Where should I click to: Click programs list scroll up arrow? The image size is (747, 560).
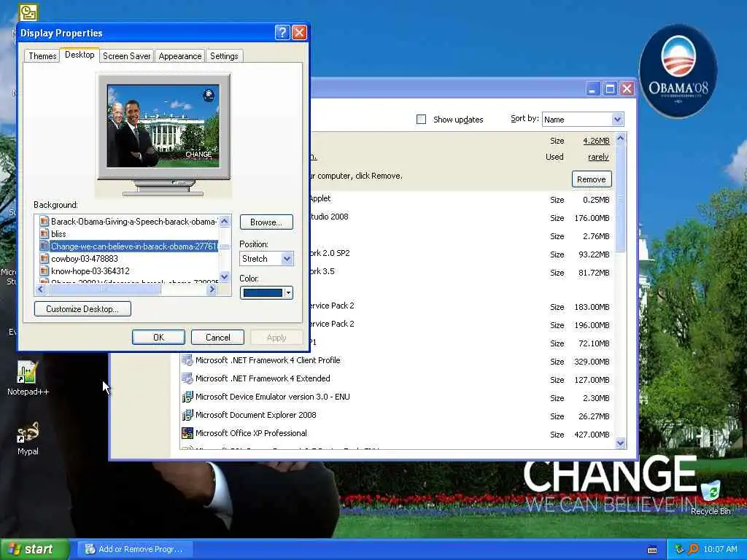[x=620, y=138]
